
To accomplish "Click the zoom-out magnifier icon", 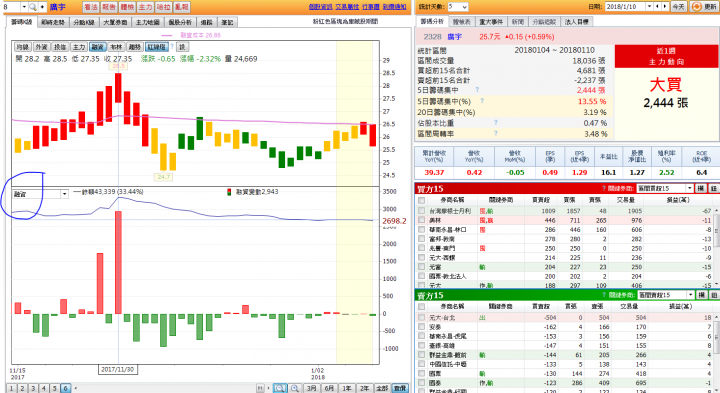I will 280,388.
